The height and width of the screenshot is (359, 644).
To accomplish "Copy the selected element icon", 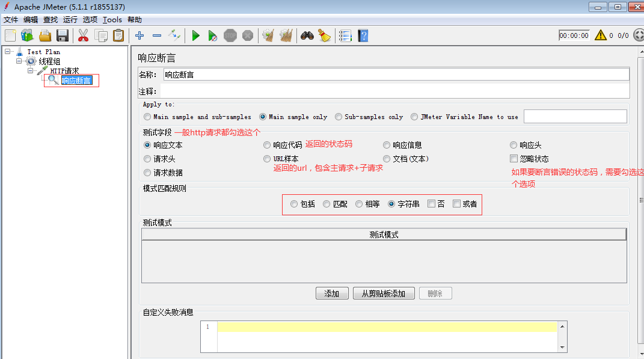I will click(101, 35).
